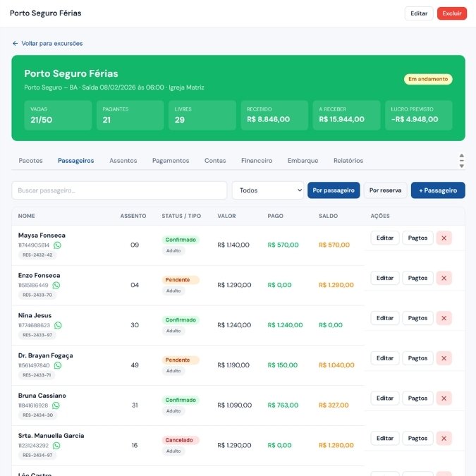
Task: Open the Todos status filter dropdown
Action: click(x=268, y=190)
